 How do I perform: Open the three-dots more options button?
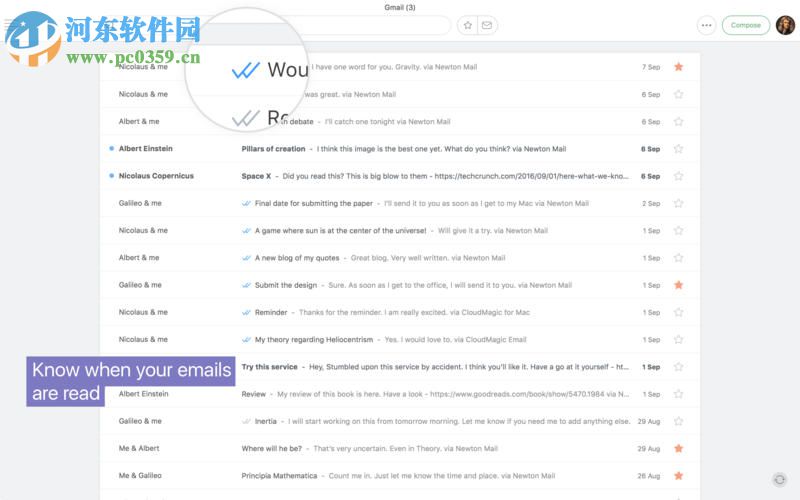[706, 25]
